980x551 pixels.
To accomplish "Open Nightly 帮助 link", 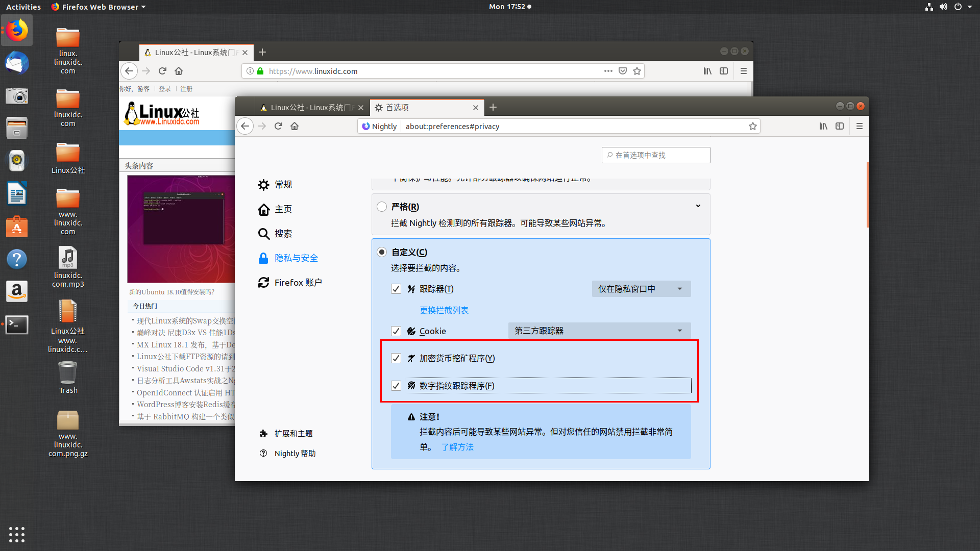I will tap(288, 453).
